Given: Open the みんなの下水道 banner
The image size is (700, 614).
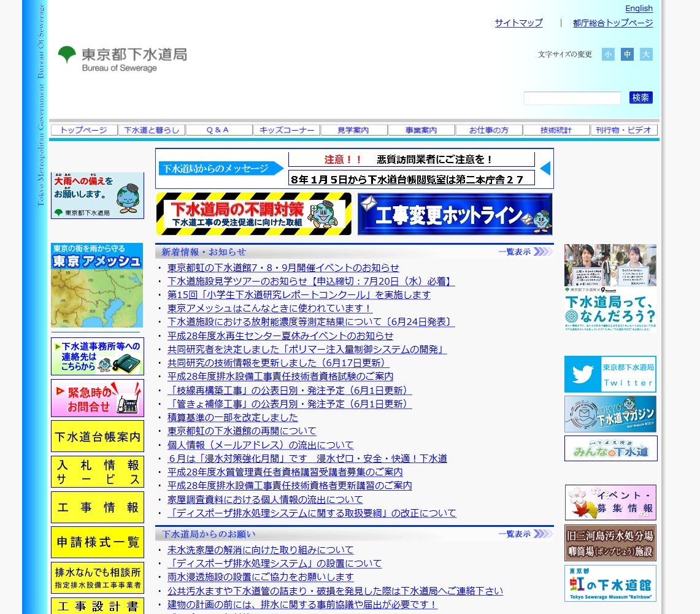Looking at the screenshot, I should click(x=610, y=448).
